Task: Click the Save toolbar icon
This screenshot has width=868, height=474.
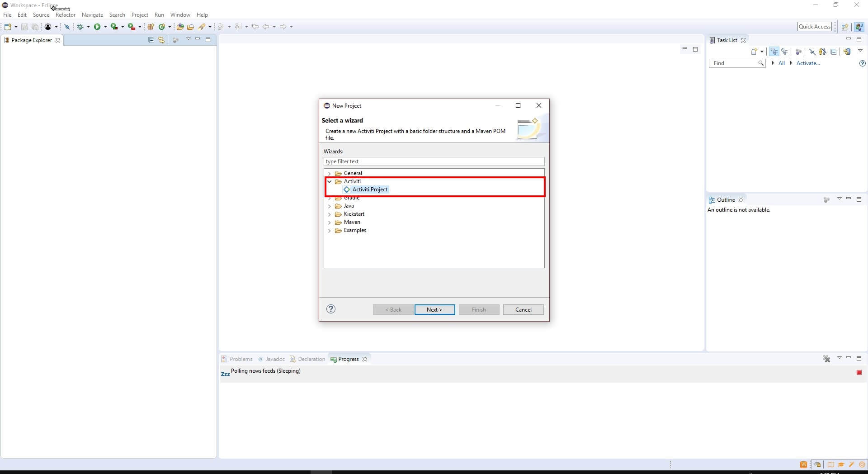Action: point(24,27)
